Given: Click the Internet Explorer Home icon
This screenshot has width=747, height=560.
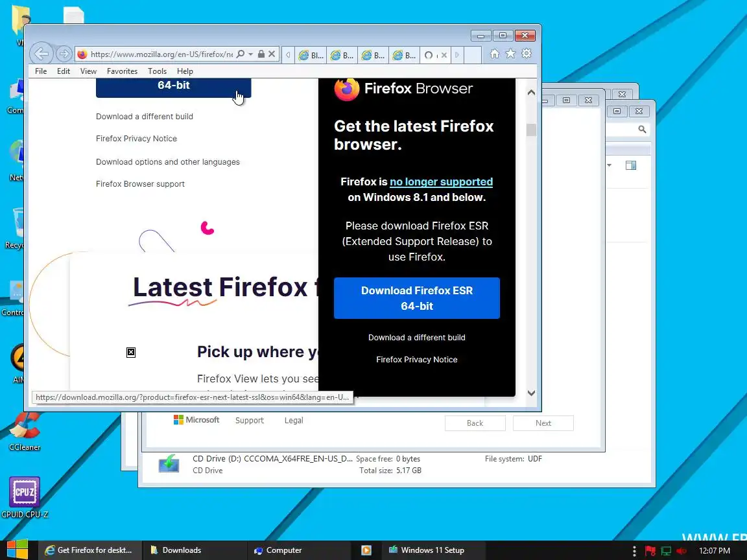Looking at the screenshot, I should point(495,54).
